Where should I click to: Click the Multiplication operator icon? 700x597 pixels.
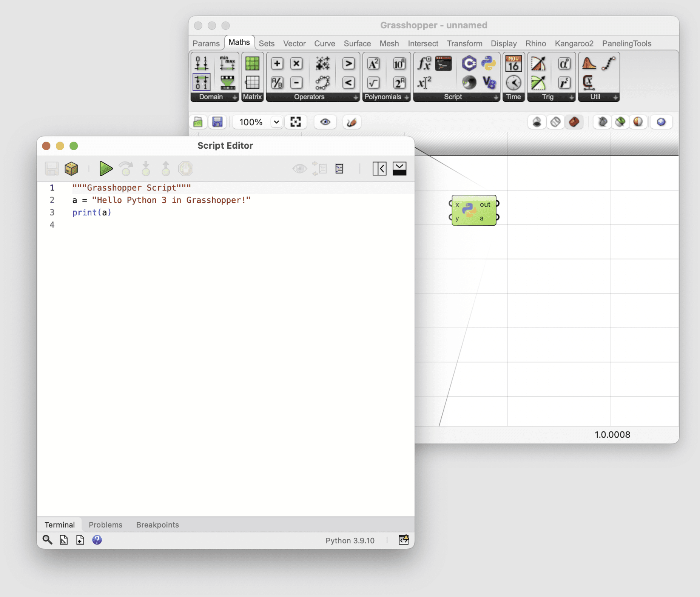(296, 63)
